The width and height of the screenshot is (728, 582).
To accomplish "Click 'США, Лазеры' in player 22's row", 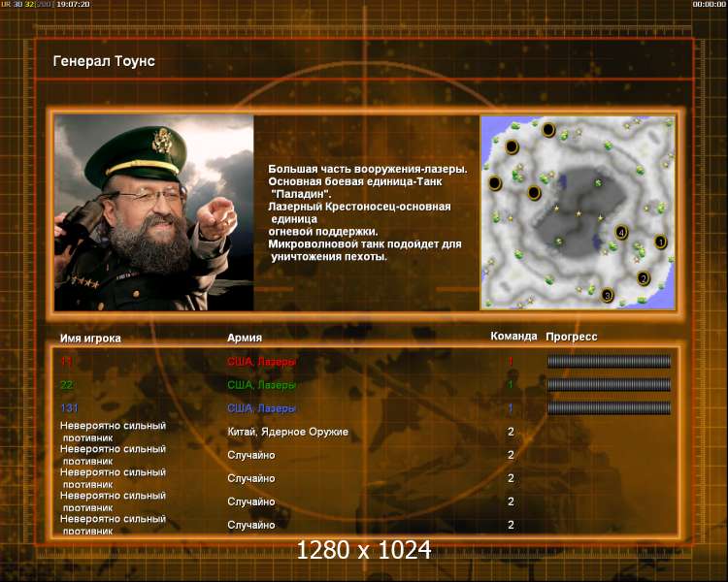I will [261, 385].
